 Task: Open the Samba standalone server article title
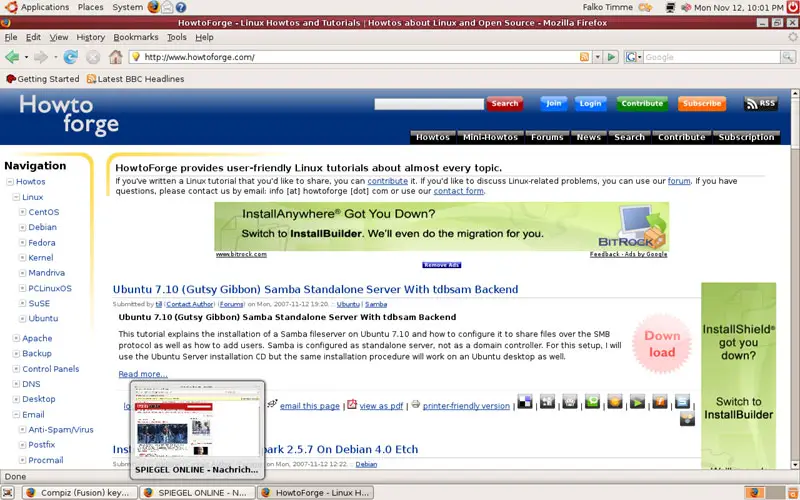click(x=315, y=289)
